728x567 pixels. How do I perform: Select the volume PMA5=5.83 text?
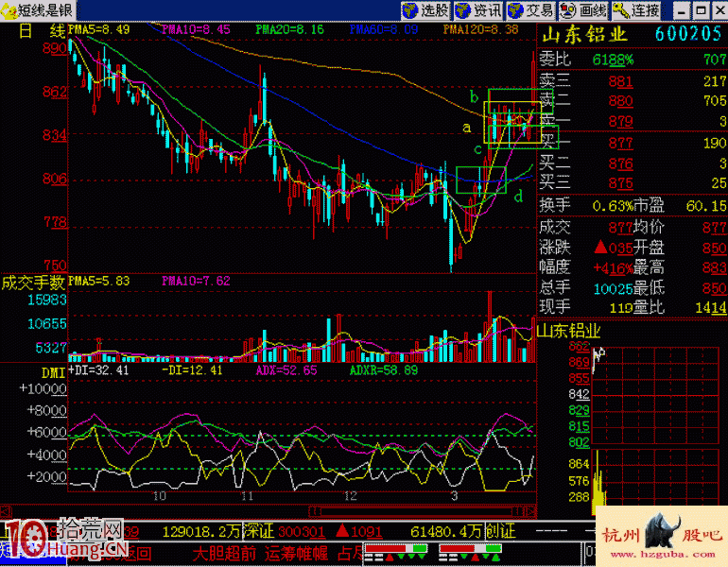click(99, 282)
